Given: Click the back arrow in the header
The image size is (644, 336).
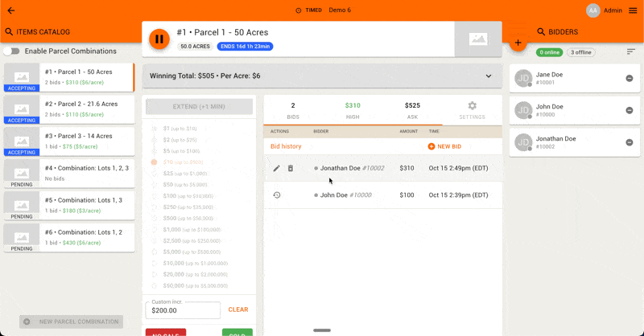Looking at the screenshot, I should pyautogui.click(x=10, y=10).
